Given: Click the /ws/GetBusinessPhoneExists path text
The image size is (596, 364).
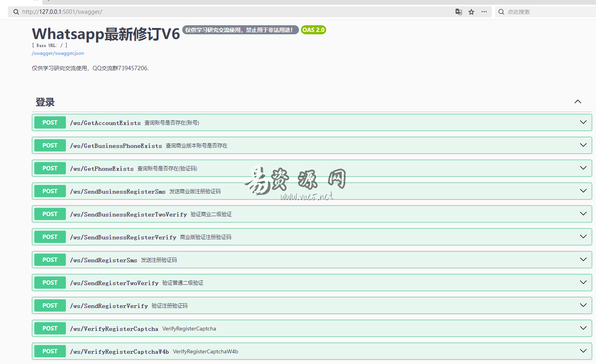Looking at the screenshot, I should tap(116, 146).
